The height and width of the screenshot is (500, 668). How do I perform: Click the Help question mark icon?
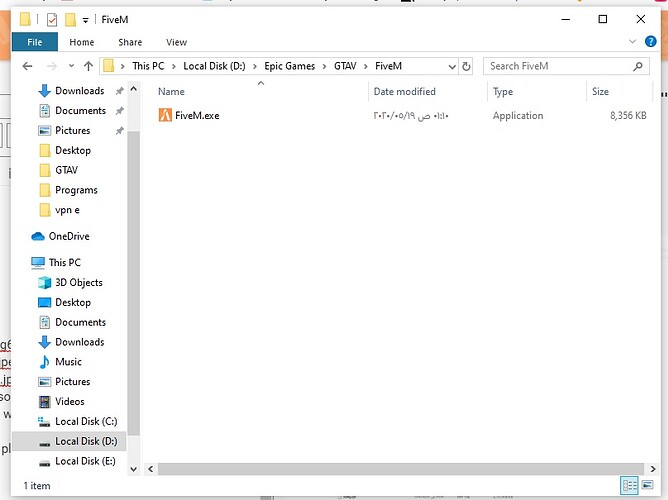[651, 42]
